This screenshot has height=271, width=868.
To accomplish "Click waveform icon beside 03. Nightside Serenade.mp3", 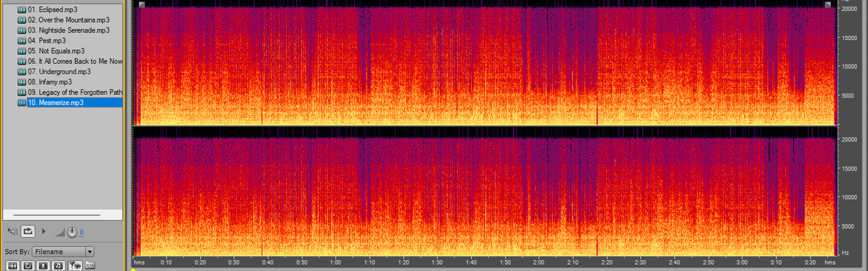I will [x=22, y=30].
